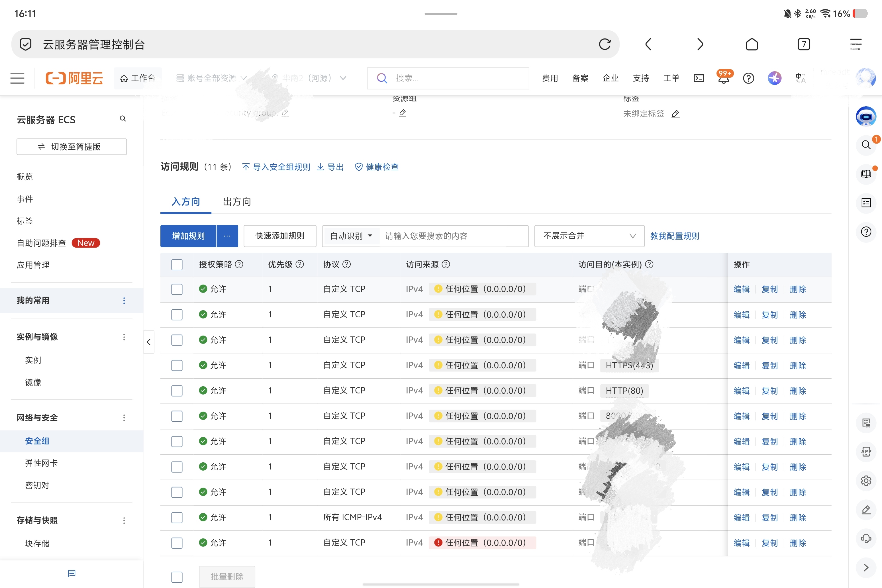The width and height of the screenshot is (882, 588).
Task: Open the Cloud Shell terminal icon
Action: pos(699,78)
